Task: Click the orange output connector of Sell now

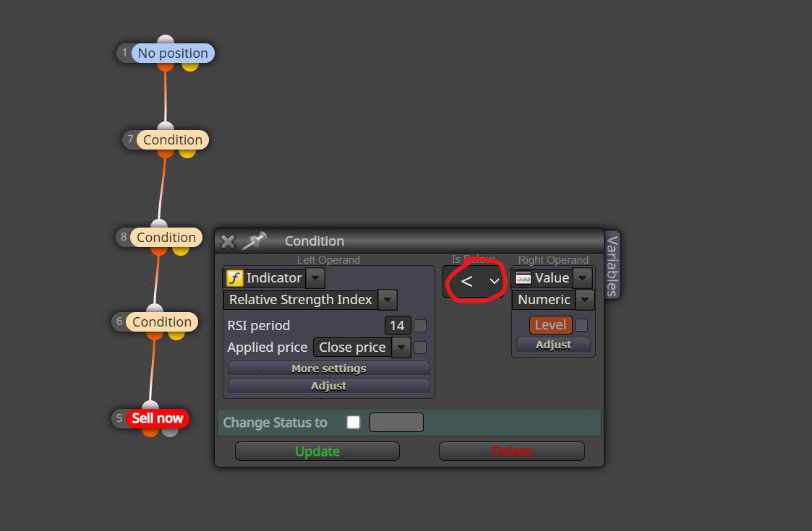Action: point(150,431)
